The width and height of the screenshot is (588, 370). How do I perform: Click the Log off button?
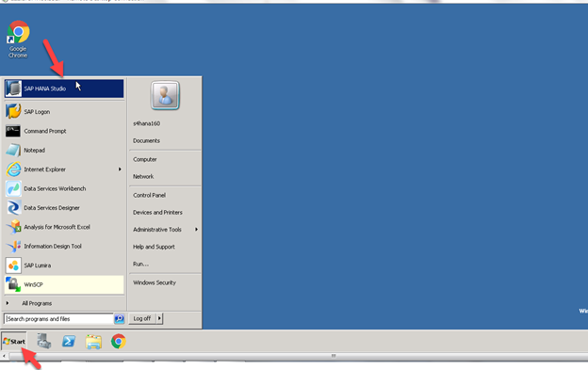142,318
